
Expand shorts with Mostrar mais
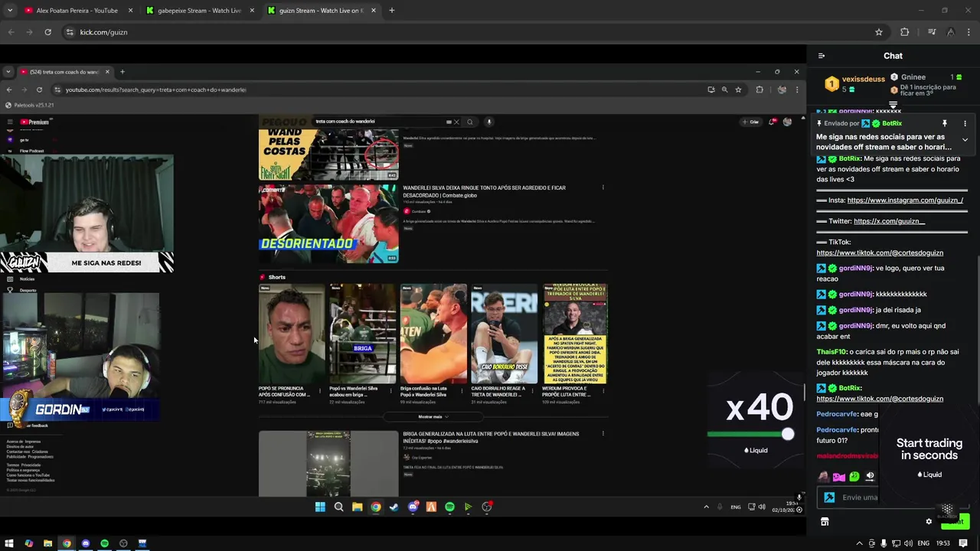click(x=433, y=417)
